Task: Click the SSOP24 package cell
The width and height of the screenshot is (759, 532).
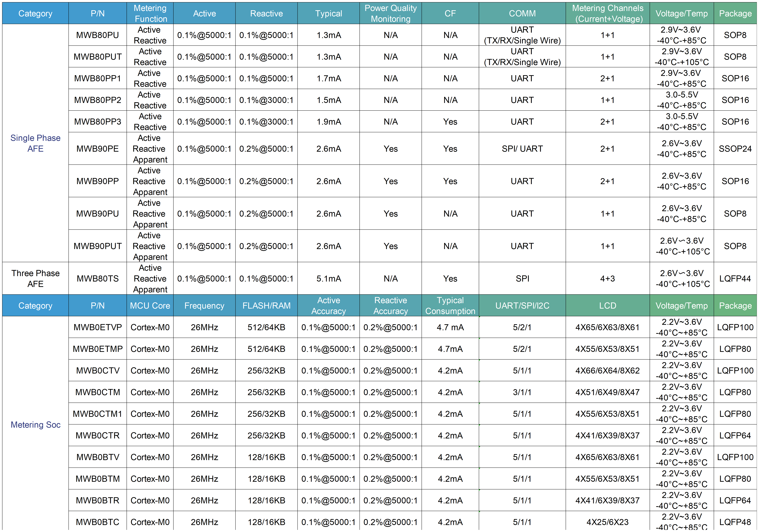Action: 735,149
